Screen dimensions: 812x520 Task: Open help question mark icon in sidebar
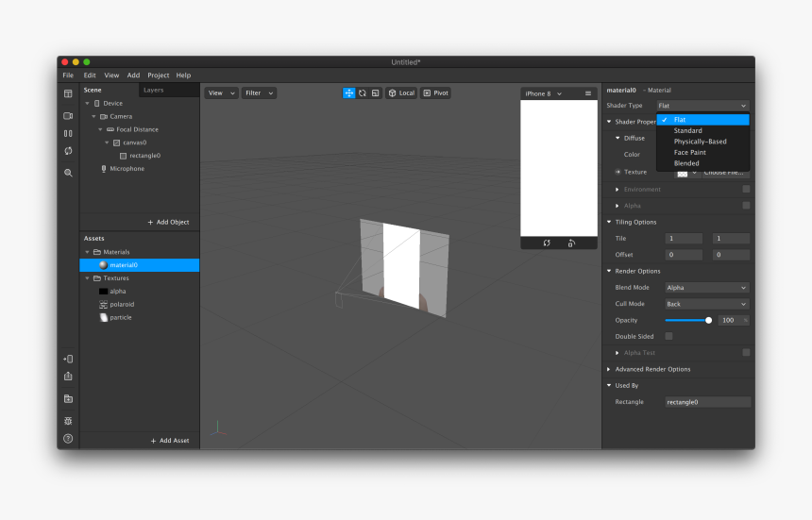coord(68,439)
